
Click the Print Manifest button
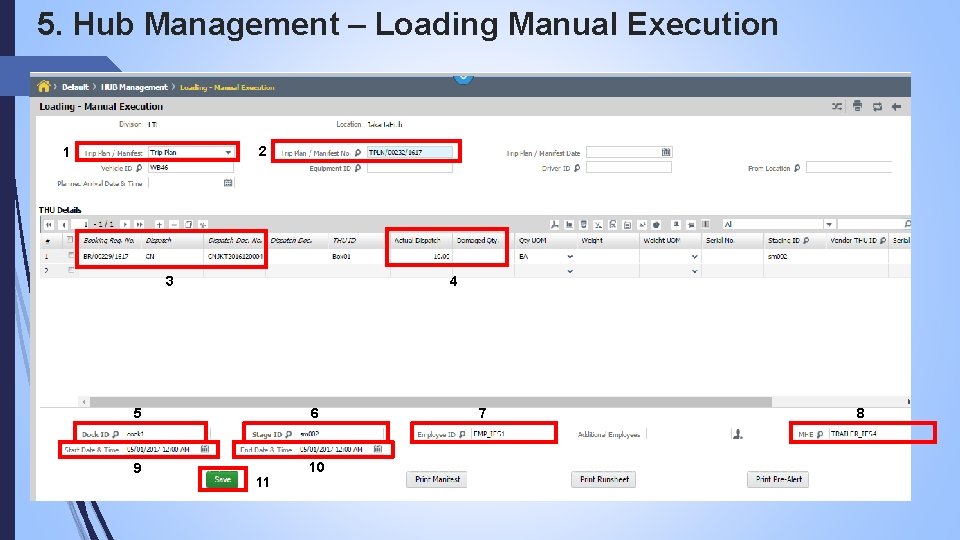437,479
